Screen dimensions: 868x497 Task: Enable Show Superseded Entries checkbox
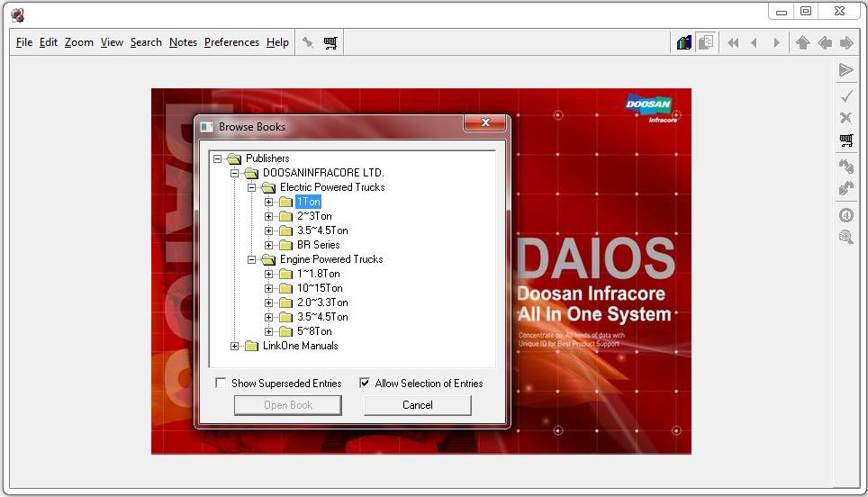[x=221, y=383]
